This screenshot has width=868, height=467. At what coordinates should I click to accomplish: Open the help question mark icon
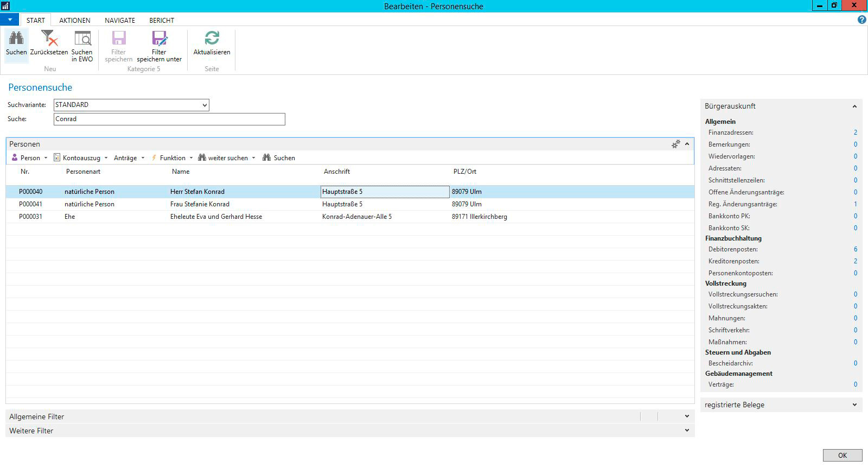pos(861,20)
